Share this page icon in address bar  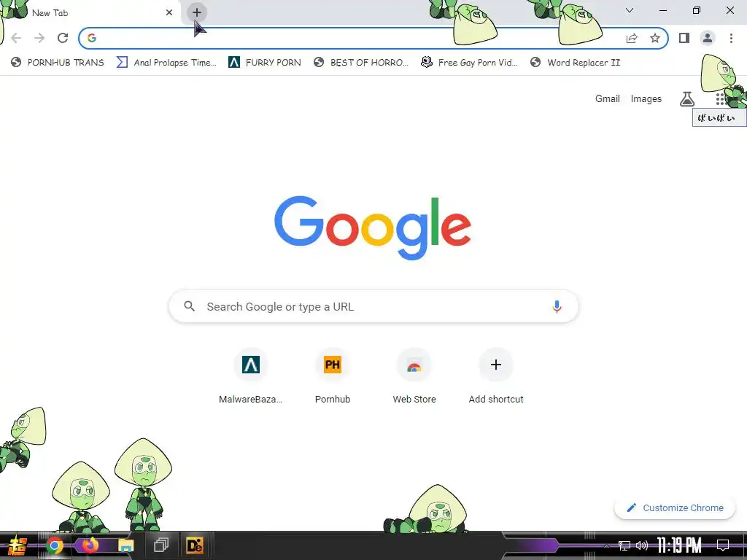point(632,38)
